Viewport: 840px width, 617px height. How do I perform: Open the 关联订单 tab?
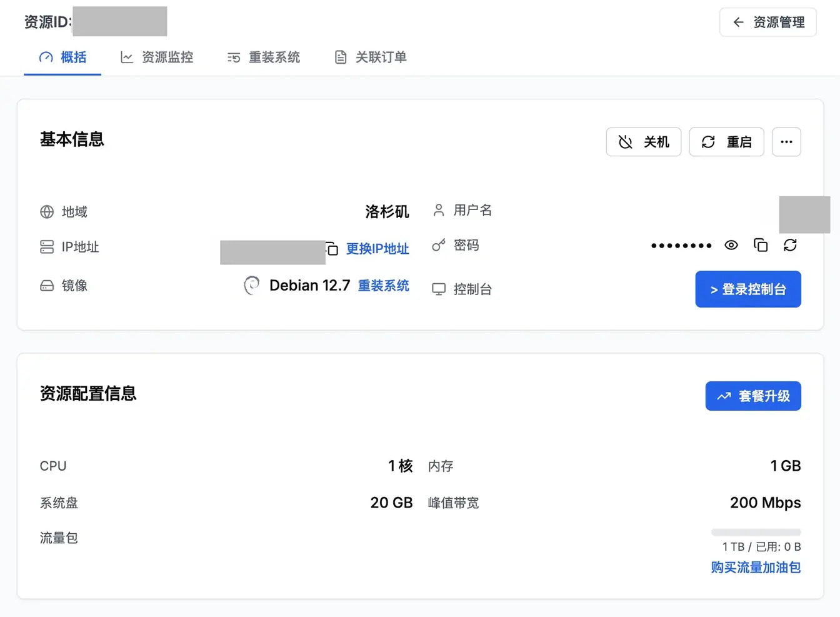[x=371, y=58]
